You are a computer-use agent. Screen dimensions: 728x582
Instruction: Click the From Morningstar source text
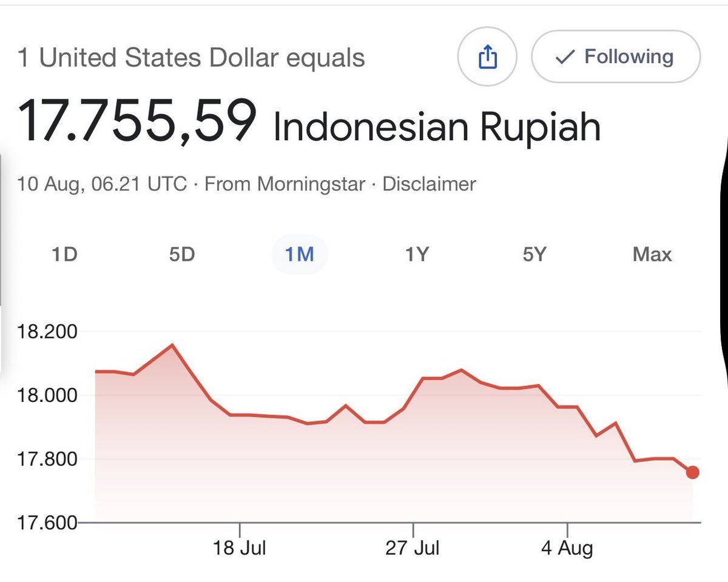[285, 184]
